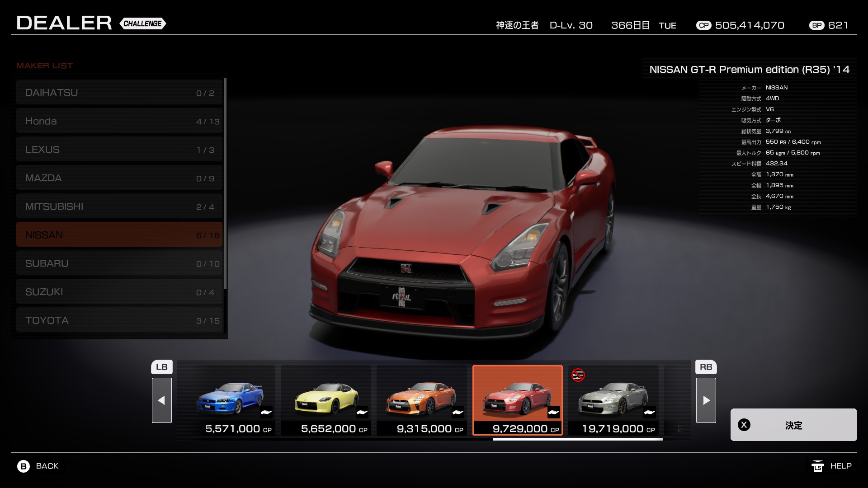
Task: Click the left arrow to scroll cars
Action: pyautogui.click(x=161, y=400)
